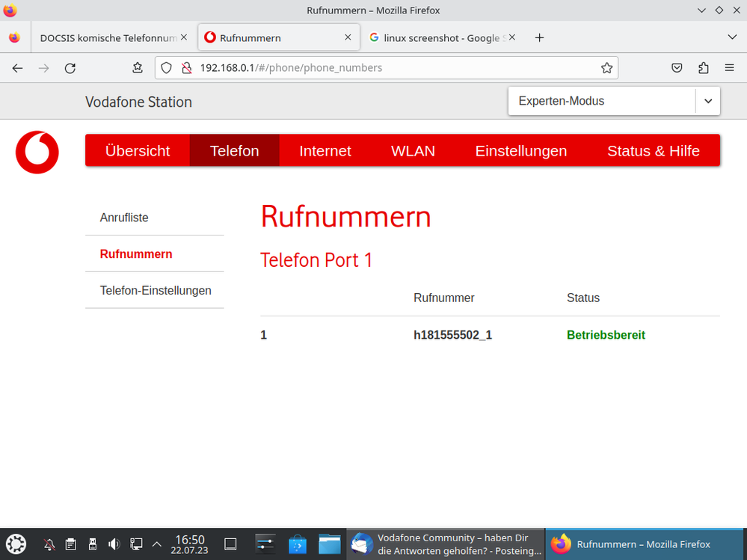
Task: Click the show desktop taskbar icon
Action: click(x=230, y=544)
